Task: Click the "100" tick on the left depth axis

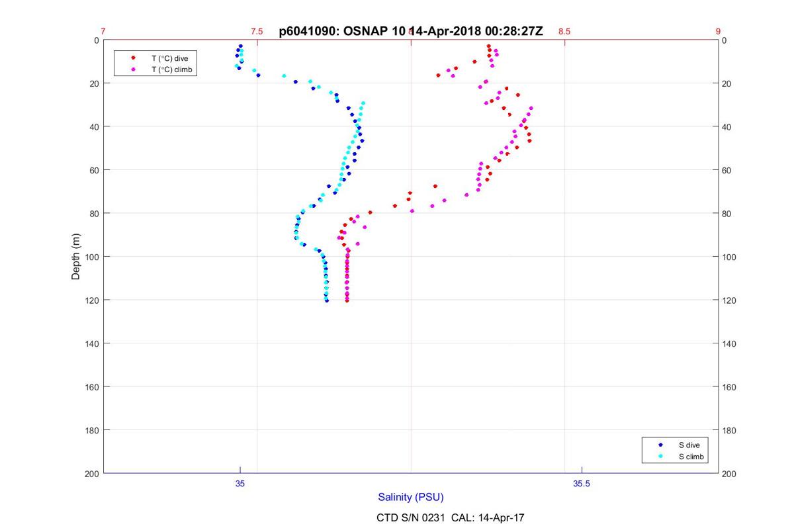Action: 91,257
